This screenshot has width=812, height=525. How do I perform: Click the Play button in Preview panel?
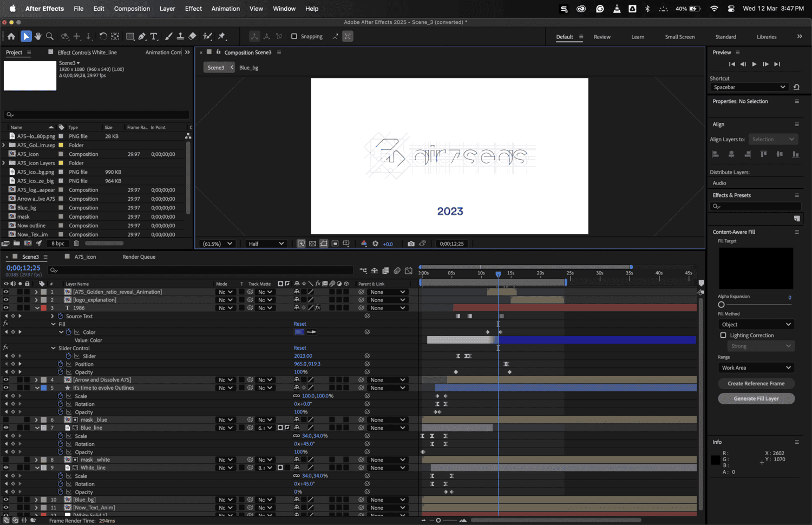754,64
